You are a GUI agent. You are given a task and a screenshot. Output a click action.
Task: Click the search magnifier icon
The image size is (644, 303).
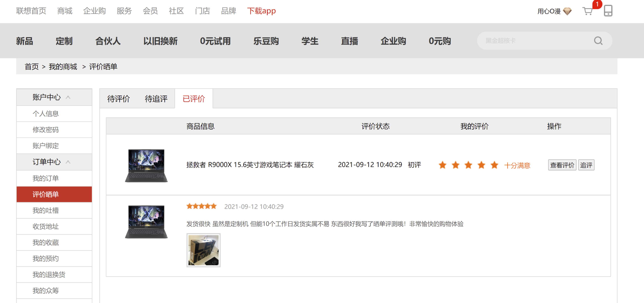(598, 41)
